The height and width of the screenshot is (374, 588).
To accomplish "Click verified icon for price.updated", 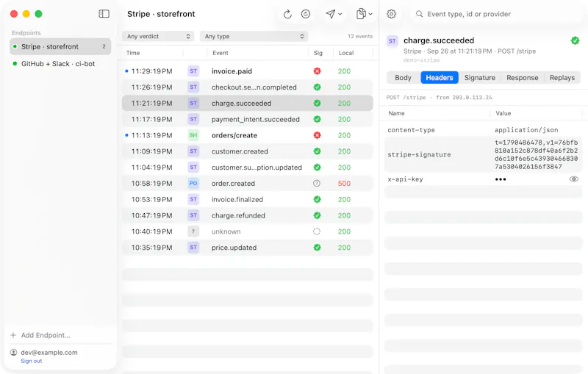I will [317, 248].
